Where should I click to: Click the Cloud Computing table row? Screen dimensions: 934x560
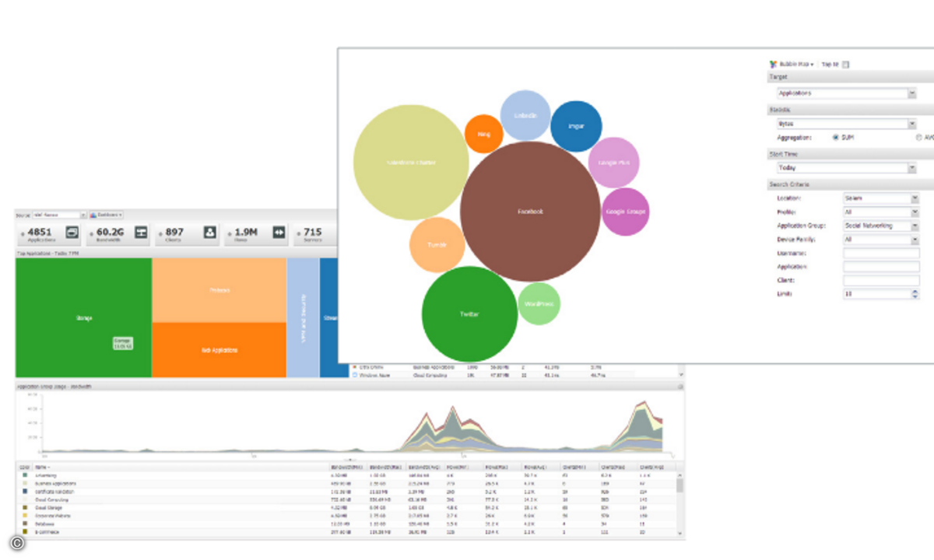346,499
